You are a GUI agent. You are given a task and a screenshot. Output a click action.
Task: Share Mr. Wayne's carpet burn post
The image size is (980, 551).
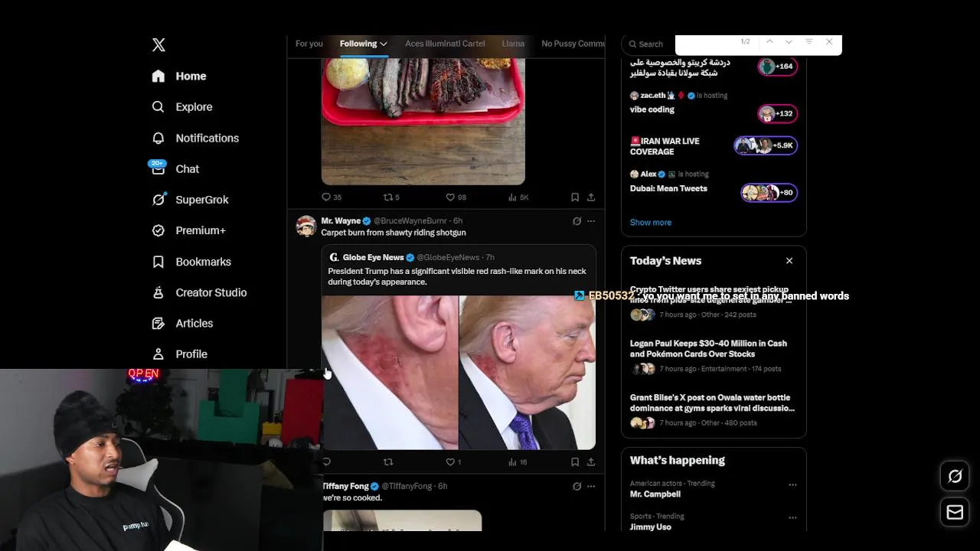(591, 462)
